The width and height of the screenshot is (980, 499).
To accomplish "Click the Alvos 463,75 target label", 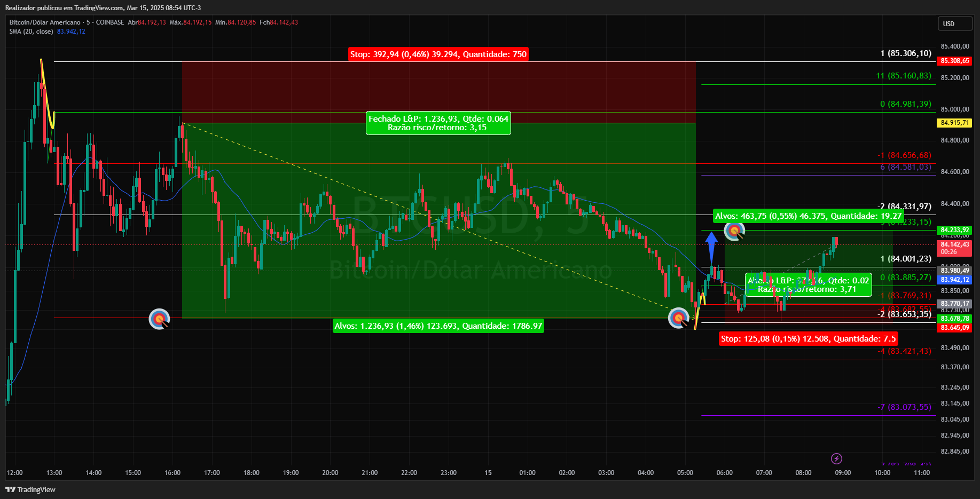I will tap(808, 216).
